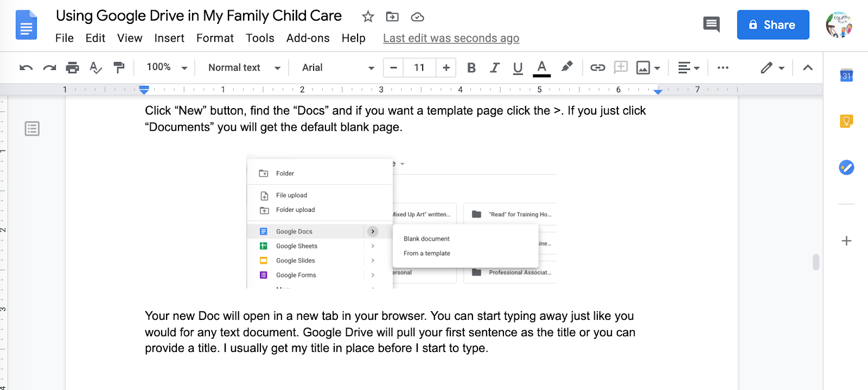Open the Format menu
The image size is (868, 390).
(x=215, y=38)
